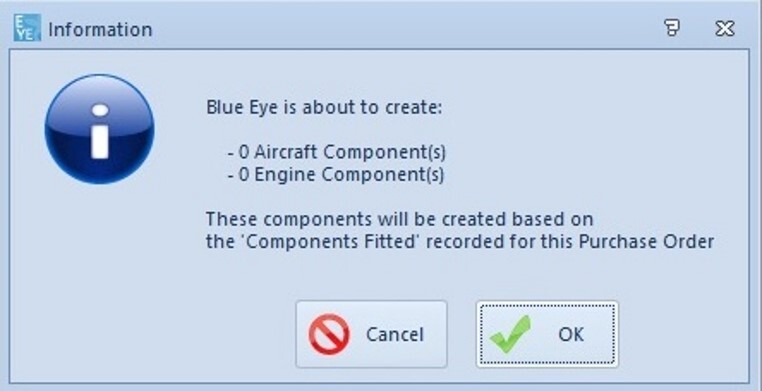Click the '0 Engine Component(s)' line
This screenshot has width=762, height=391.
(x=335, y=174)
